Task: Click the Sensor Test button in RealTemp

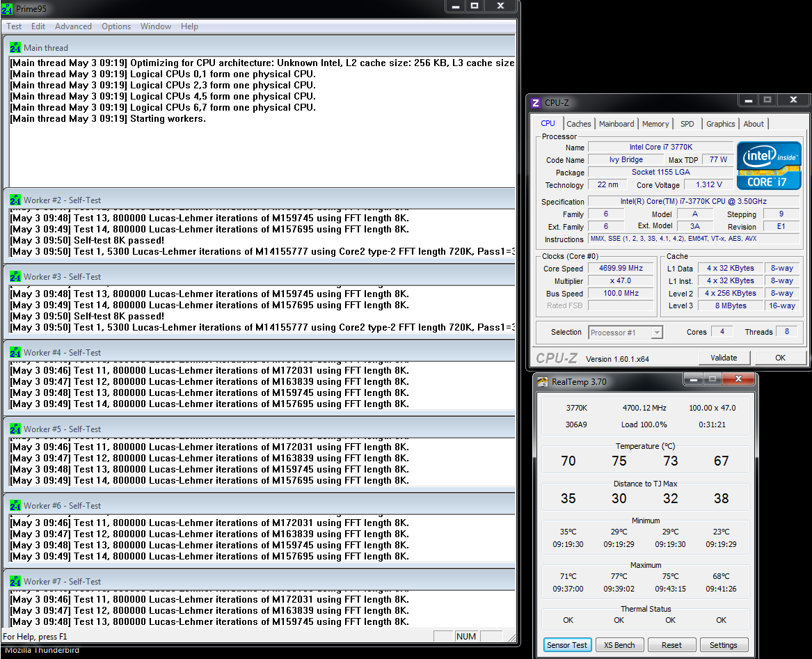Action: (567, 645)
